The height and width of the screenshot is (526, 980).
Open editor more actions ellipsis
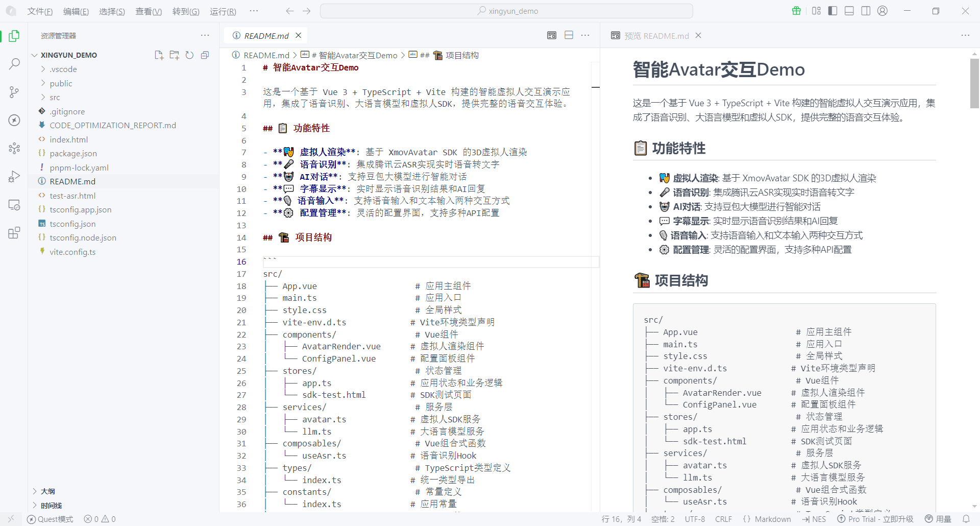(x=585, y=35)
